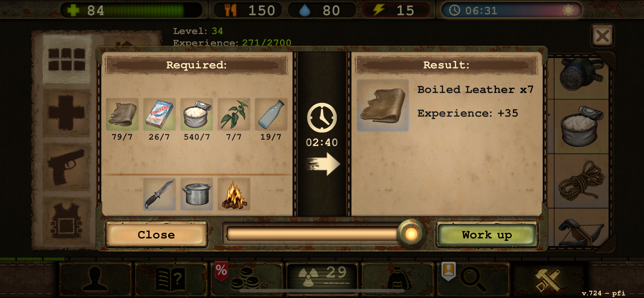Open the all-items grid category tab
This screenshot has height=298, width=644.
pyautogui.click(x=67, y=59)
